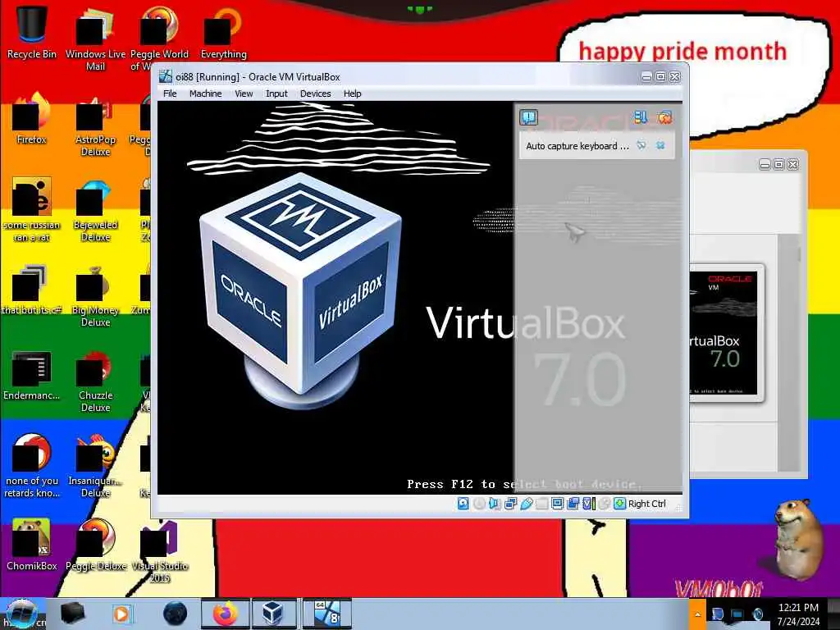
Task: Click the network adapters status bar icon
Action: click(x=510, y=504)
